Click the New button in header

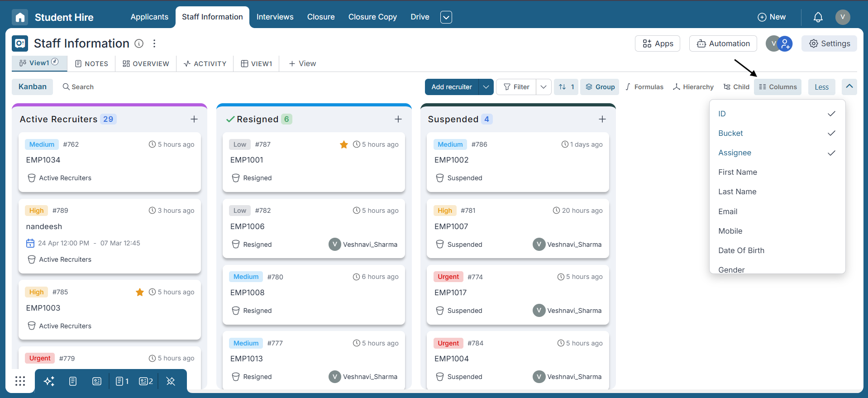click(772, 17)
